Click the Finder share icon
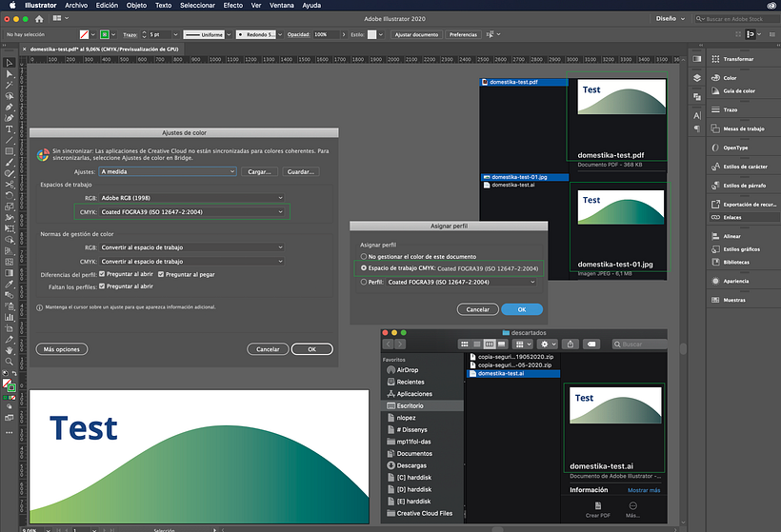 (x=571, y=344)
